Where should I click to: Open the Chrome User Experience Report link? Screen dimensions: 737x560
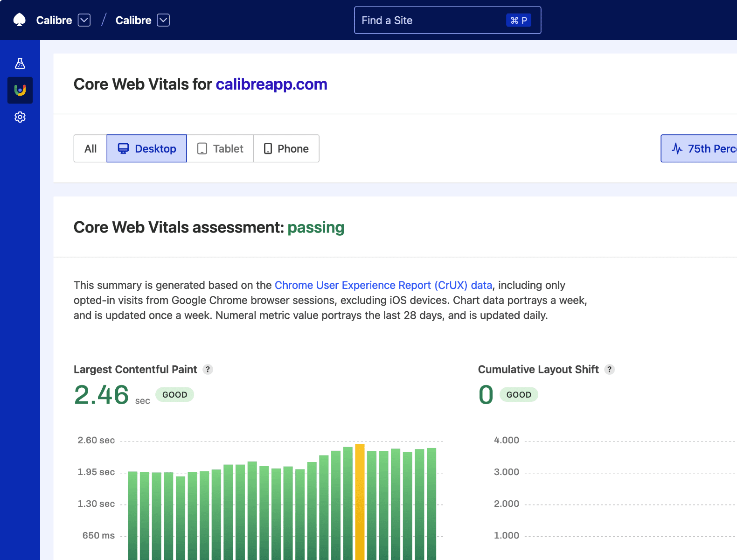pyautogui.click(x=383, y=285)
